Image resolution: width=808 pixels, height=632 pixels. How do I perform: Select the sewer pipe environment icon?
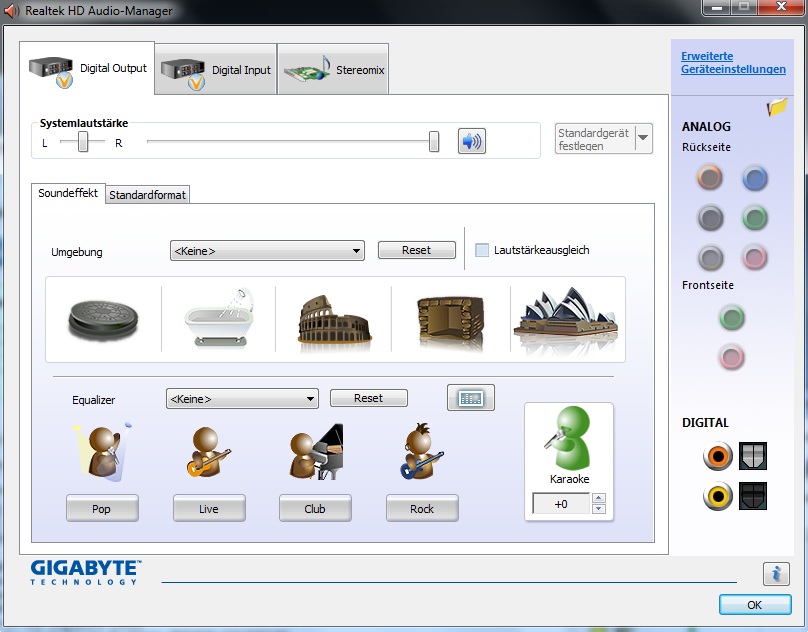pyautogui.click(x=103, y=320)
